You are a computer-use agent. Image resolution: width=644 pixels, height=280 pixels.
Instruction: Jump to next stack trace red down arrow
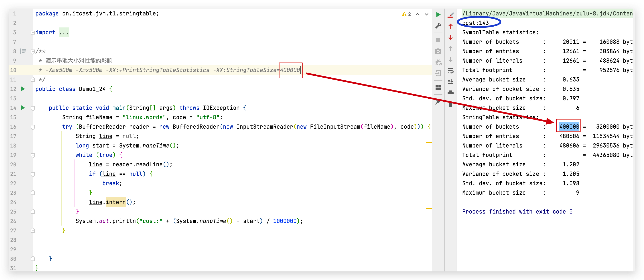[451, 38]
